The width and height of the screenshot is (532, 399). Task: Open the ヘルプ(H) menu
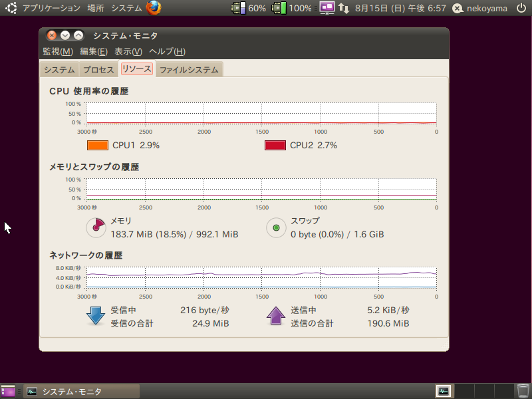[x=168, y=52]
